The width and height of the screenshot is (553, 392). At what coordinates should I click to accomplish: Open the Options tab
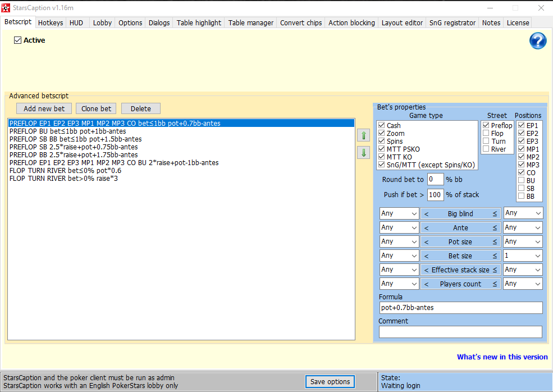tap(130, 23)
